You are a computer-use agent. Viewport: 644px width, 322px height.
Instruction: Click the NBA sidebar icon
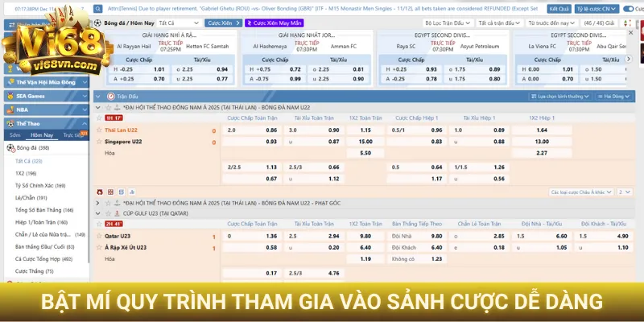pos(10,109)
